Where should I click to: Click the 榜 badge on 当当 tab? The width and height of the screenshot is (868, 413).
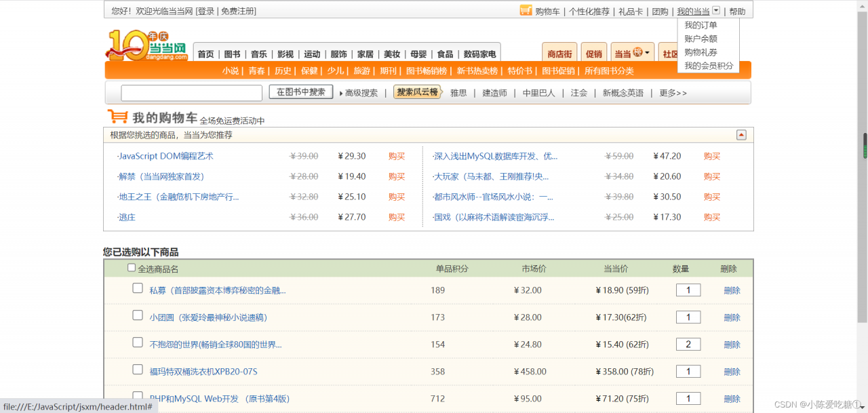click(x=637, y=53)
